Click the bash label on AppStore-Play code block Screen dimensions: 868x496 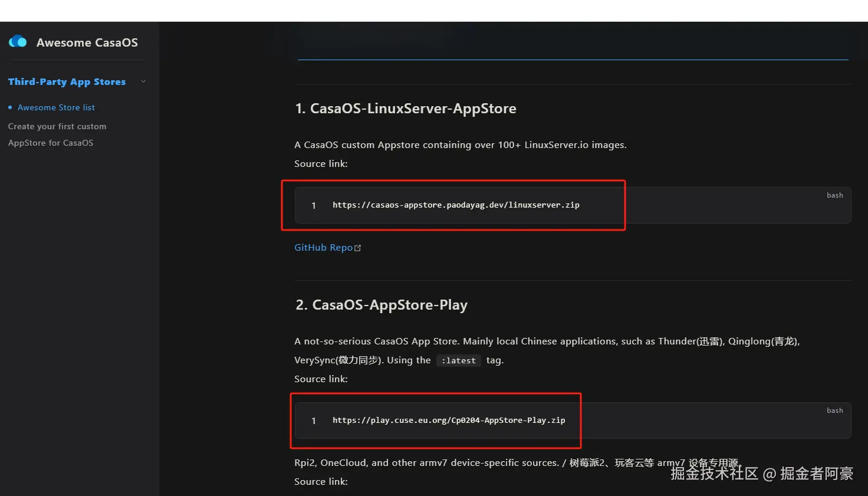click(834, 410)
